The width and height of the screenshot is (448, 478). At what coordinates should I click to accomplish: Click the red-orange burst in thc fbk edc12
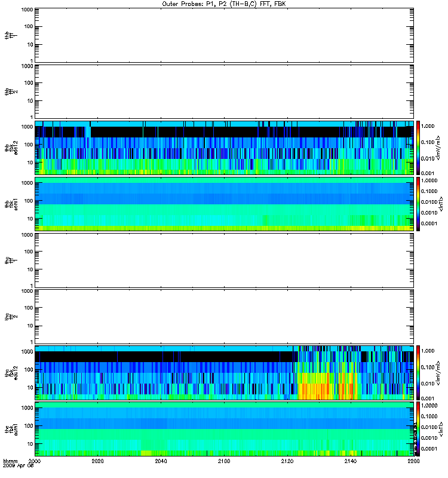coord(326,387)
